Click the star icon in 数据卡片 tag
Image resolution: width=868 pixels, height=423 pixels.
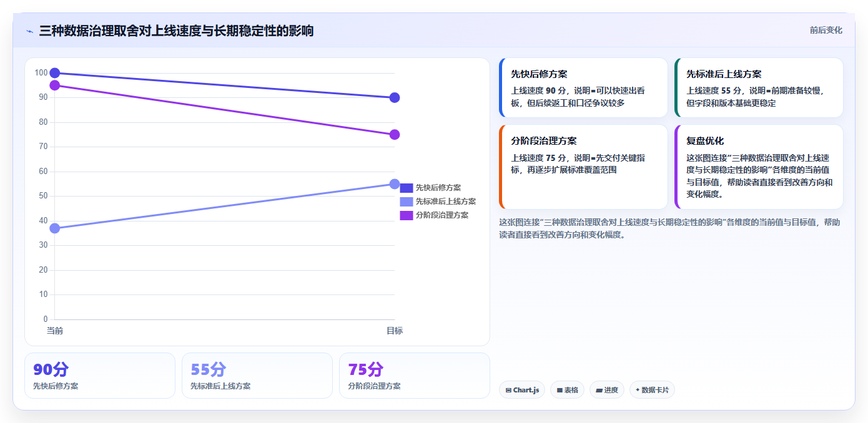click(x=638, y=391)
